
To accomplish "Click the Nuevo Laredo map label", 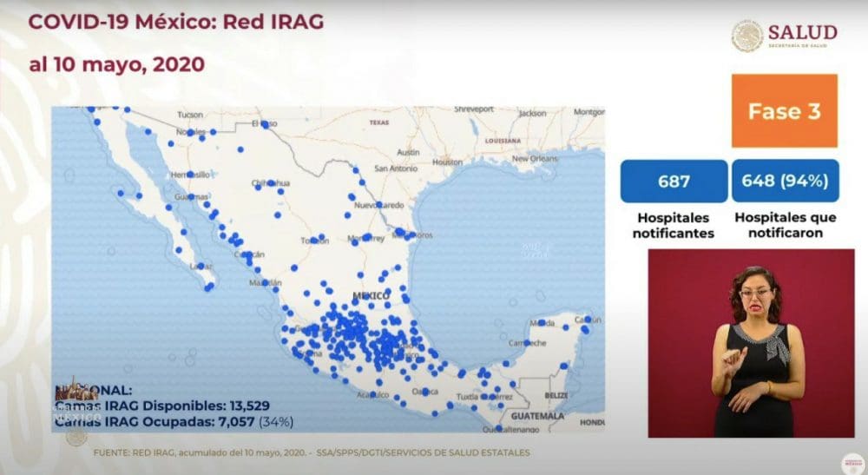I will [379, 206].
